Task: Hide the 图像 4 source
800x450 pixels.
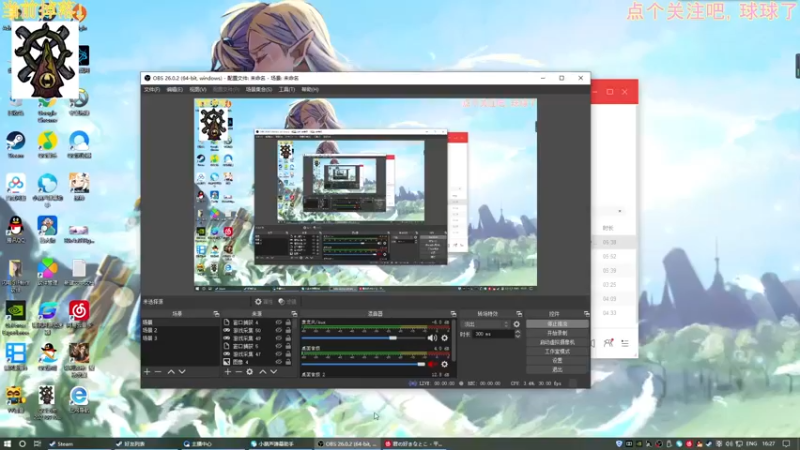Action: tap(279, 362)
